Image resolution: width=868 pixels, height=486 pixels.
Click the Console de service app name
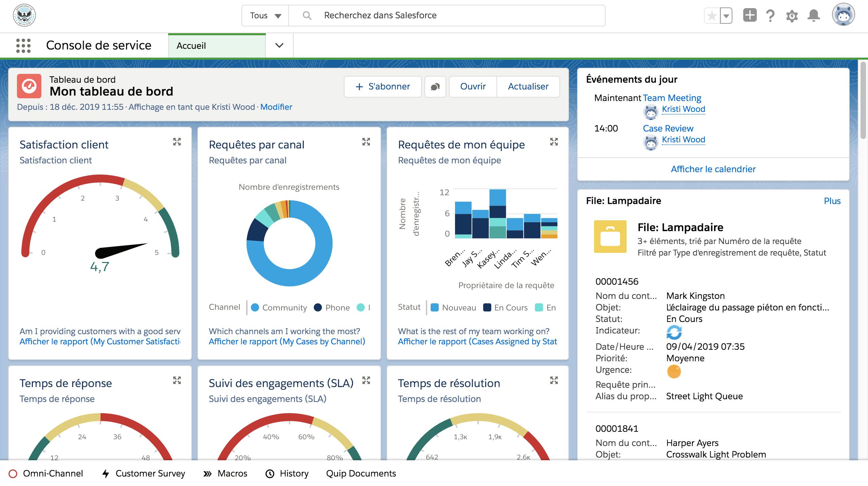[99, 45]
